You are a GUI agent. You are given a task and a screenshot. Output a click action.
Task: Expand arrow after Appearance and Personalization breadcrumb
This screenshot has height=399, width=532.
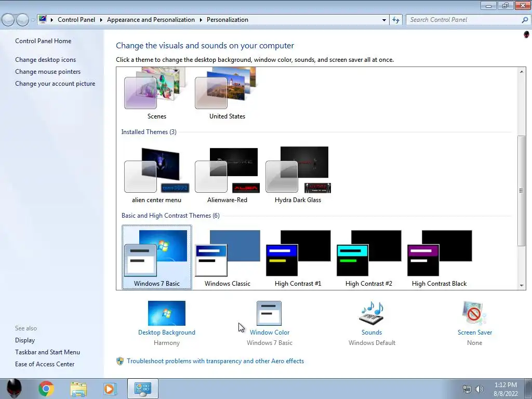tap(201, 20)
